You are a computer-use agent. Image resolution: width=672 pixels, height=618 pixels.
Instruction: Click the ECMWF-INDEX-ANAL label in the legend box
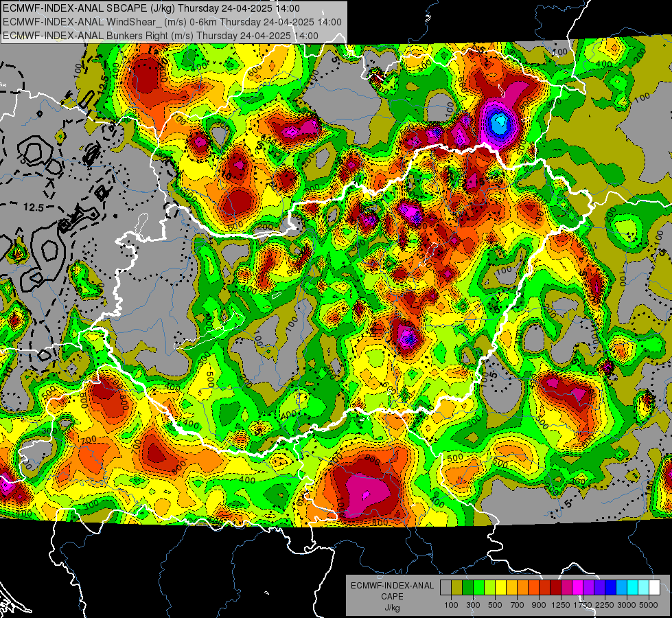coord(393,586)
